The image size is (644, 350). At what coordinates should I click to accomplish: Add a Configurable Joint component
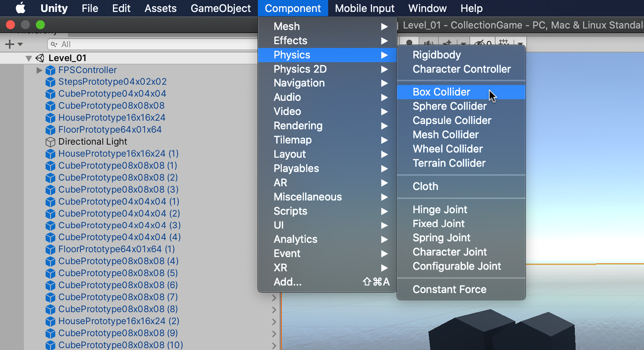coord(461,266)
